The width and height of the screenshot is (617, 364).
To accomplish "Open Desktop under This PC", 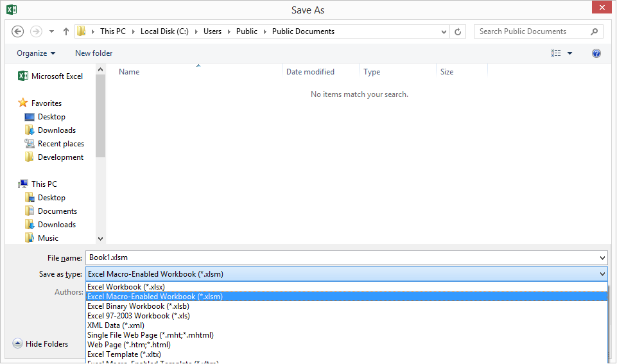I will click(45, 198).
